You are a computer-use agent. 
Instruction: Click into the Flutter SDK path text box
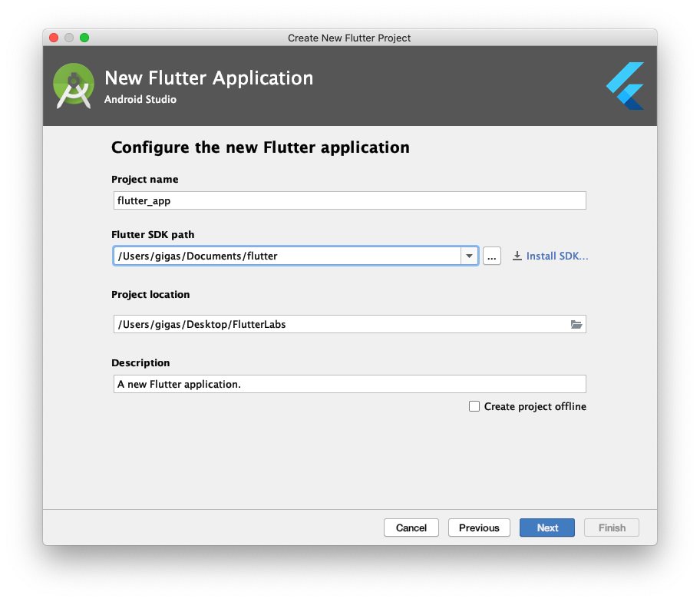[x=287, y=256]
